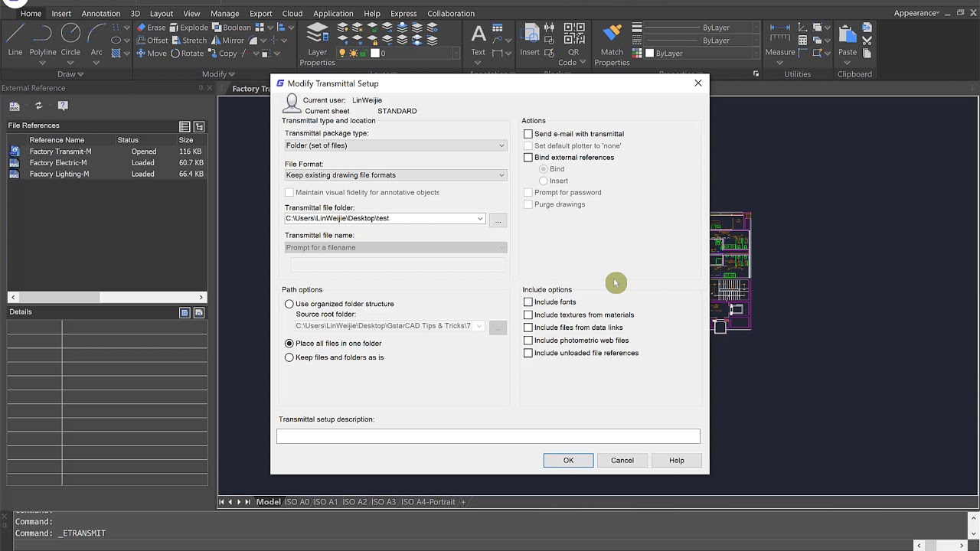Open Layer Properties manager

tap(317, 44)
